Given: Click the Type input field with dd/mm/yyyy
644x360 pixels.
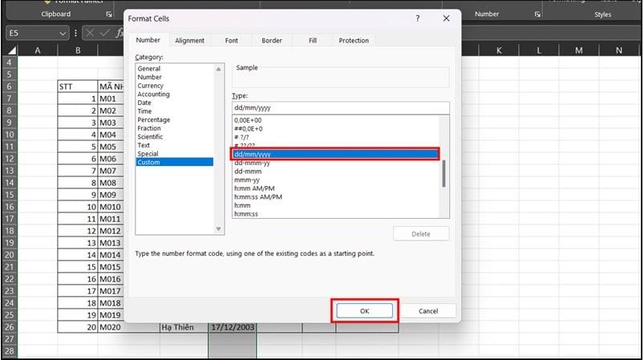Looking at the screenshot, I should click(341, 108).
